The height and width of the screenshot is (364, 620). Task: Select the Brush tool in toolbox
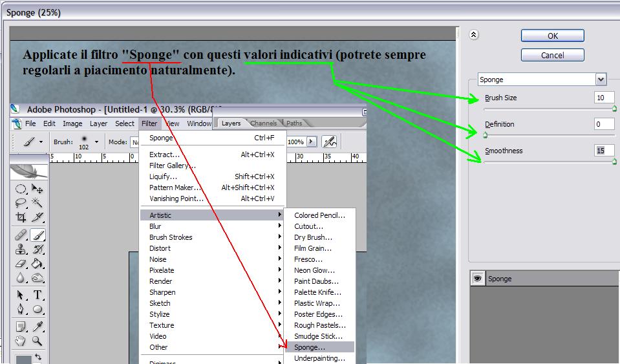(37, 235)
